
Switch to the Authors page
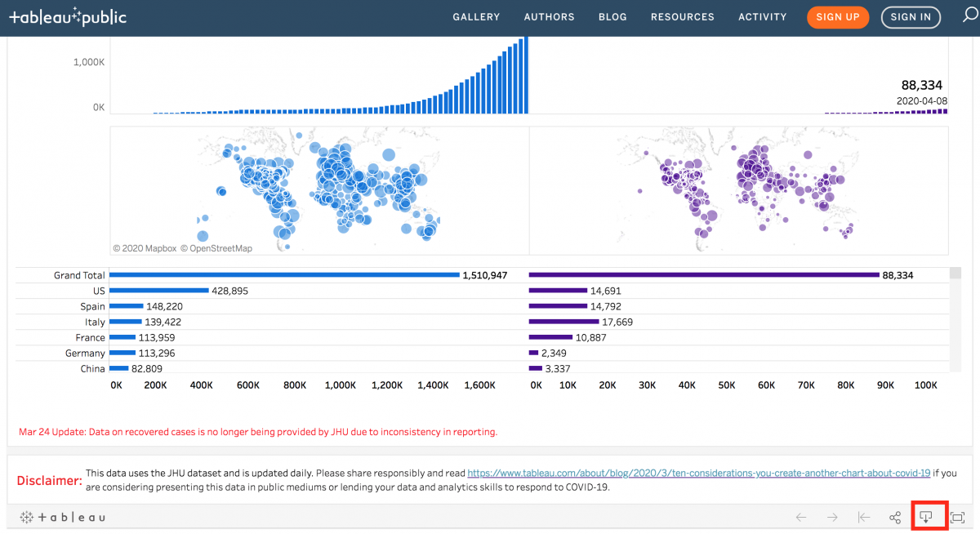pos(549,16)
